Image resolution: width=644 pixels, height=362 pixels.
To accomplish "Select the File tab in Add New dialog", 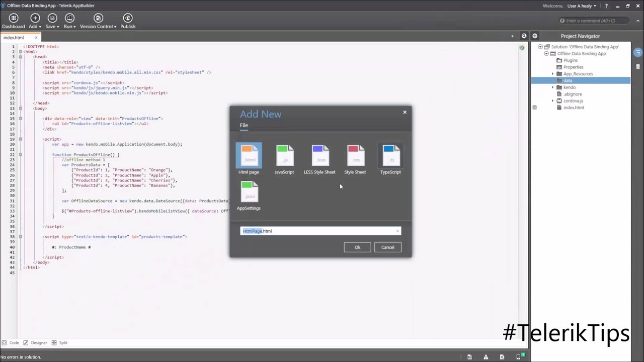I will tap(244, 125).
